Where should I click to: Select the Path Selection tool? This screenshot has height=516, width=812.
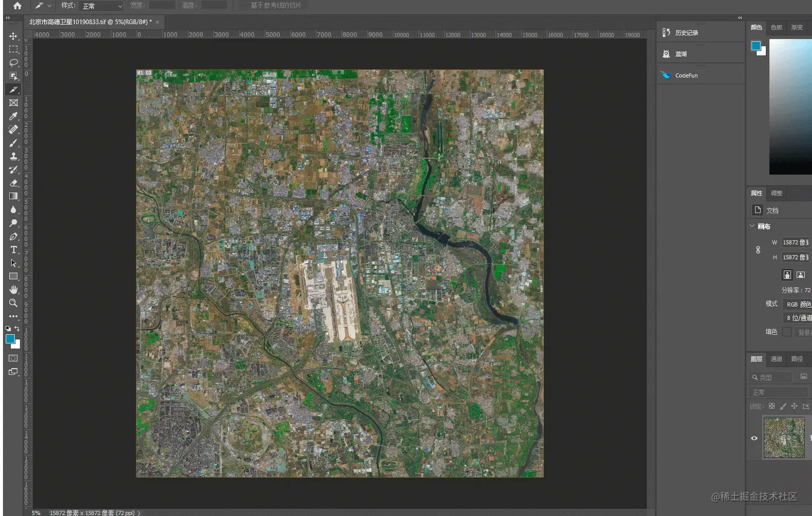click(x=13, y=263)
